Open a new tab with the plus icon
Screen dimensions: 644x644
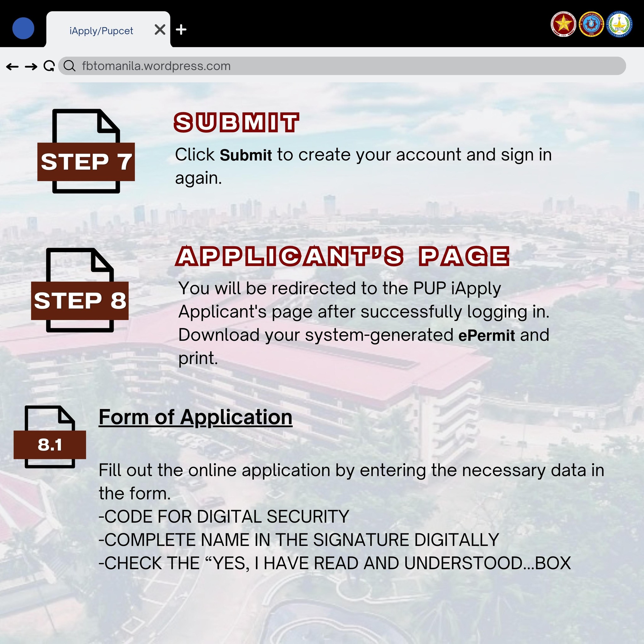tap(181, 30)
